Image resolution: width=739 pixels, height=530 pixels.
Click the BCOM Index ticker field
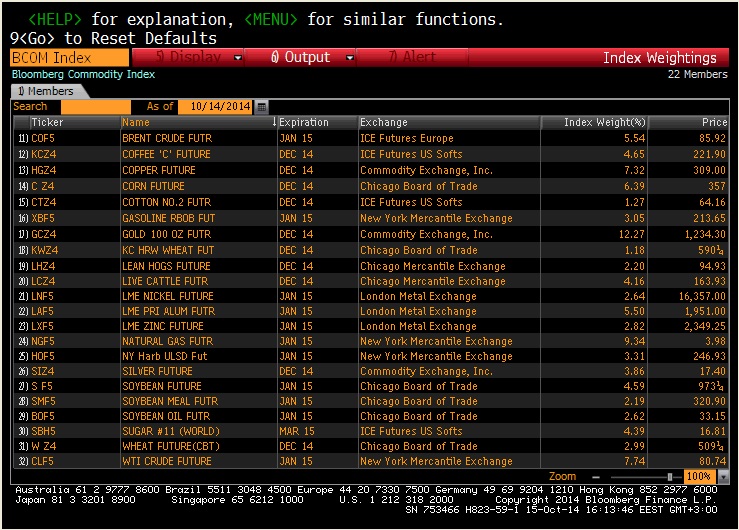point(69,57)
